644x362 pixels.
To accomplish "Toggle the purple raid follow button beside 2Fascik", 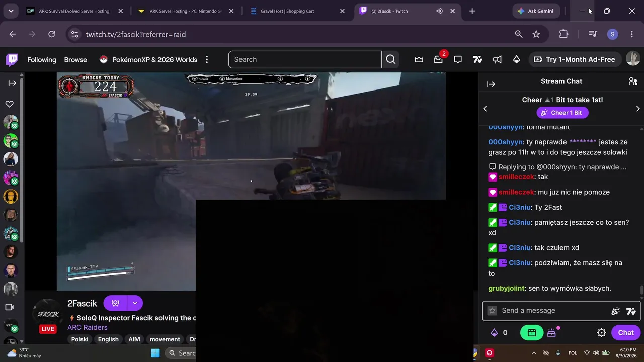I will tap(115, 303).
